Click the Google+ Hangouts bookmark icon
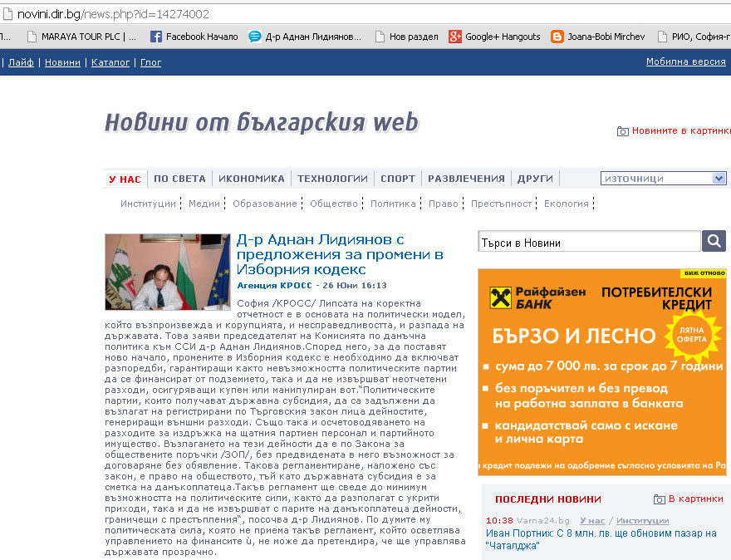This screenshot has height=560, width=731. click(454, 37)
